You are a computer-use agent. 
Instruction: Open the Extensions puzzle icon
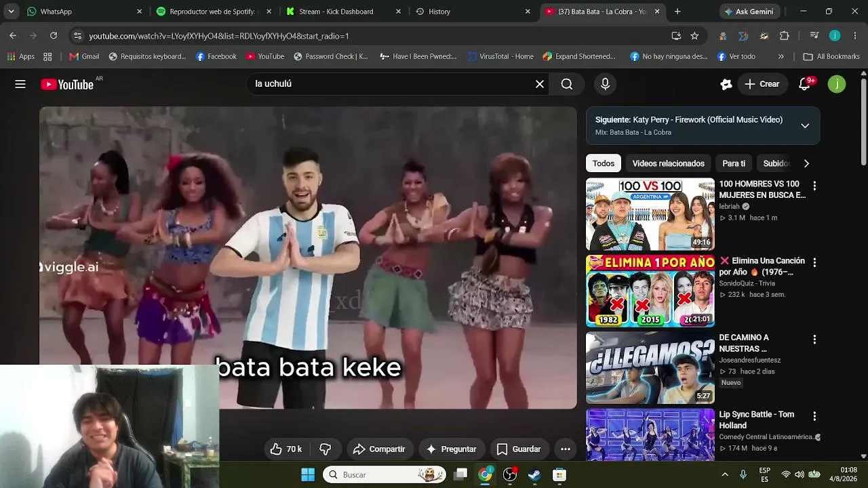785,36
